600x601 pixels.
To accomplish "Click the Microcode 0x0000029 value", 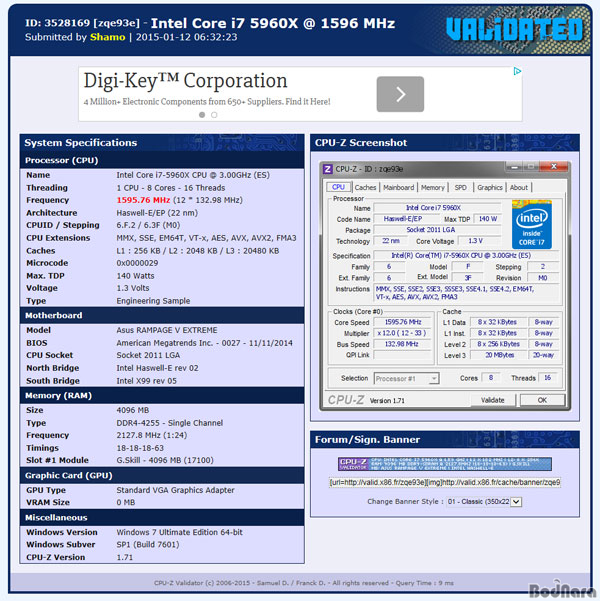I will (137, 263).
